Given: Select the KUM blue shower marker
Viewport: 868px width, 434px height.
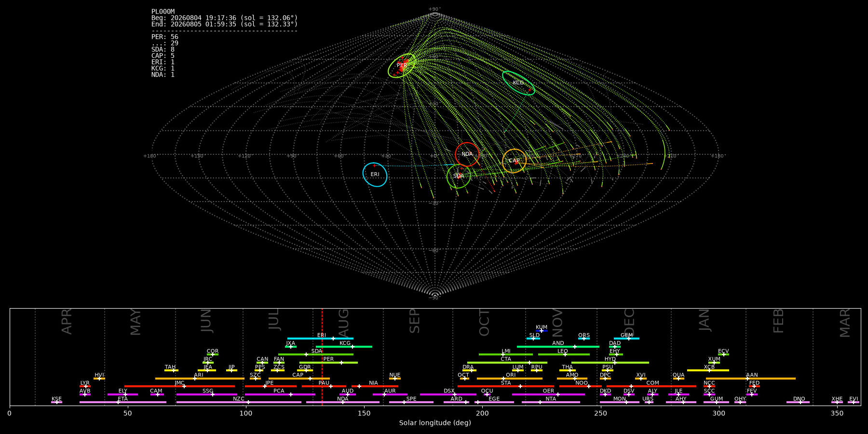Looking at the screenshot, I should (x=542, y=331).
